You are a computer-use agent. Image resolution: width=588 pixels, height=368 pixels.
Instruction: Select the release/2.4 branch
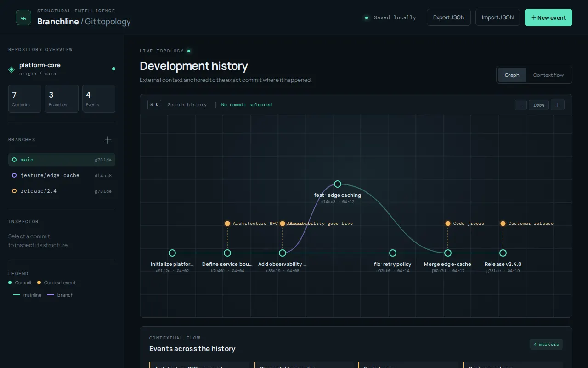pos(62,191)
